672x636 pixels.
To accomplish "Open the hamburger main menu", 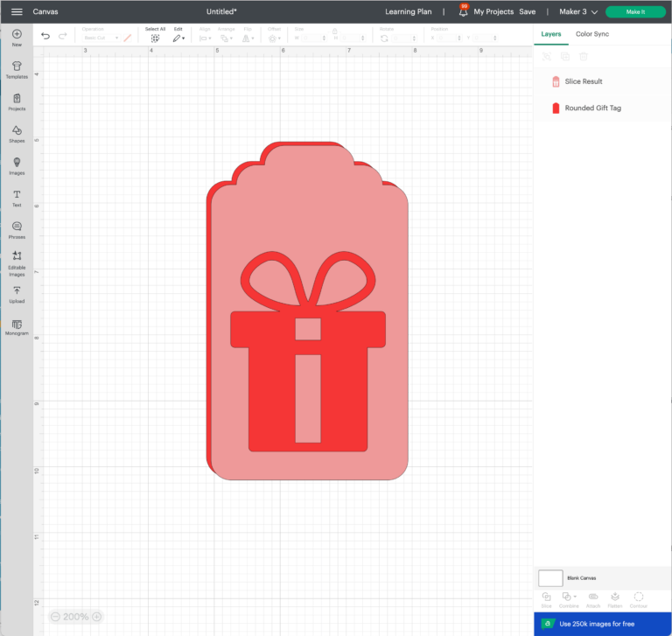I will [x=17, y=11].
